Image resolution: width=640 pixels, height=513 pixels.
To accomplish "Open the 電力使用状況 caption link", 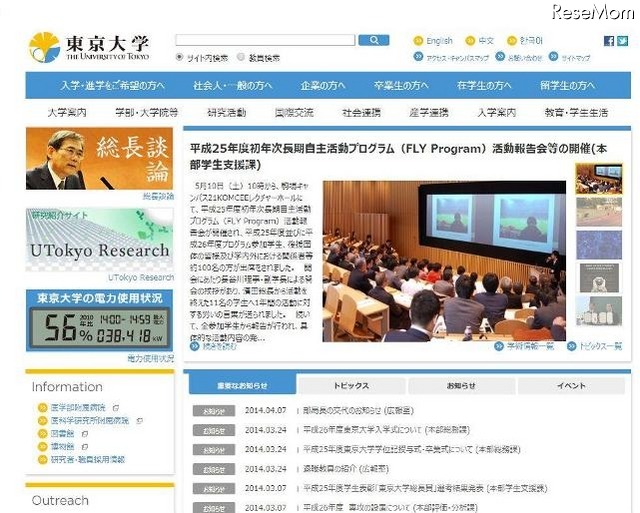I will coord(151,358).
